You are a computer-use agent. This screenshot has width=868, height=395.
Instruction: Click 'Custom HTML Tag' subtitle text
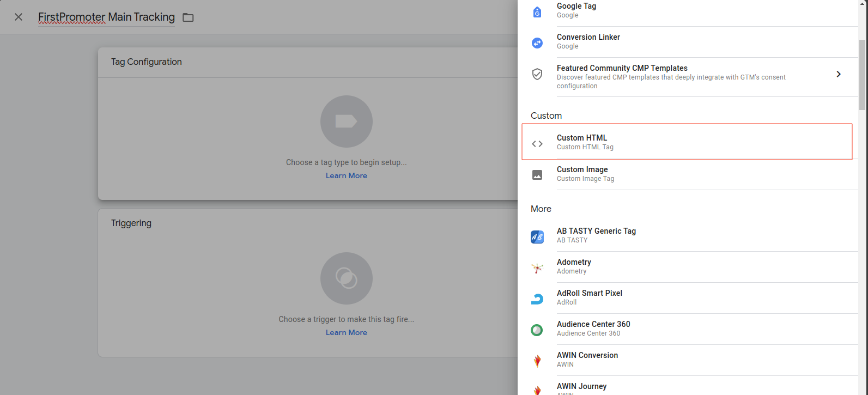pos(585,147)
